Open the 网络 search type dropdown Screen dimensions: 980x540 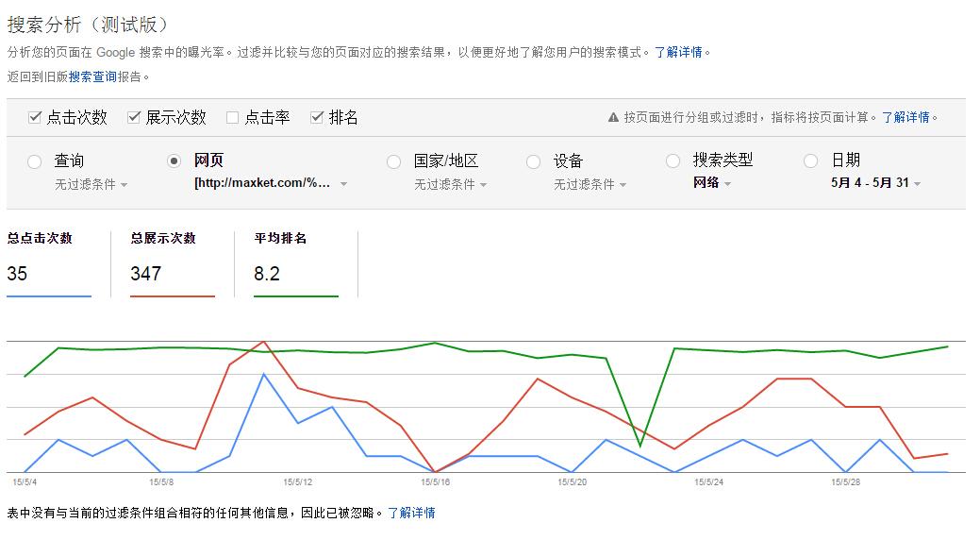click(x=712, y=183)
